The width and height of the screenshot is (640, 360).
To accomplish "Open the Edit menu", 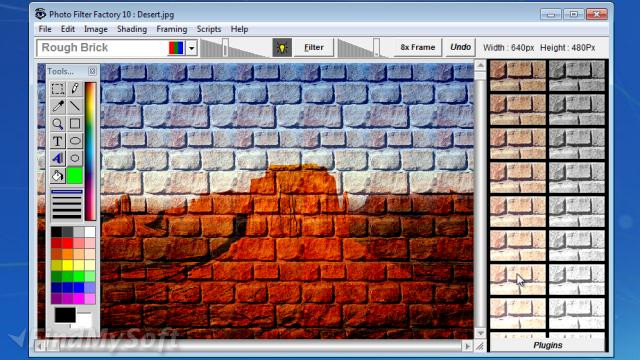I will [x=68, y=29].
